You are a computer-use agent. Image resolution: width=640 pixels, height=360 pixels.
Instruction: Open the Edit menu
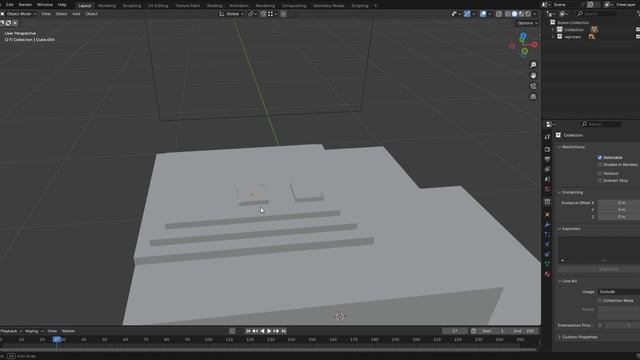click(x=9, y=5)
